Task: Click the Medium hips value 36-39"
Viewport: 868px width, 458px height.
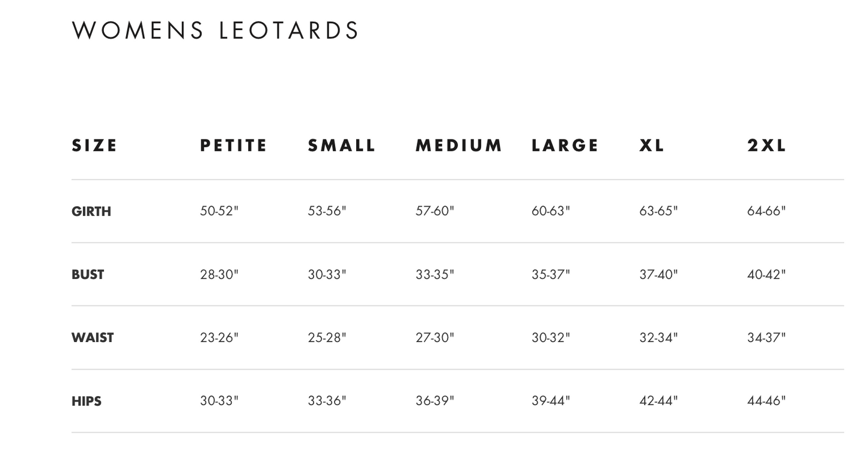Action: click(x=435, y=400)
